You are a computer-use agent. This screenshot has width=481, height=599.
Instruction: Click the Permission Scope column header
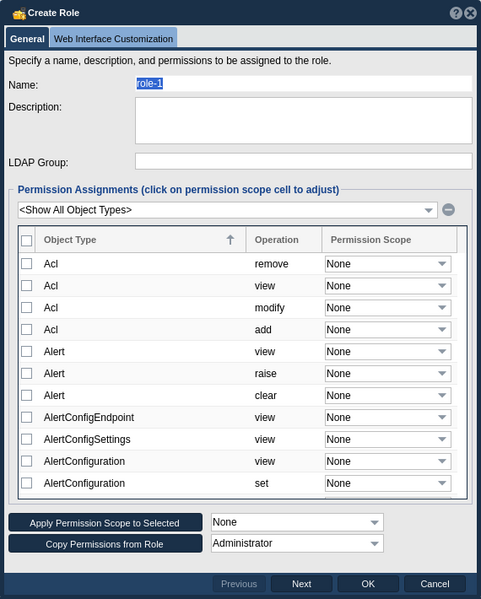click(x=389, y=240)
